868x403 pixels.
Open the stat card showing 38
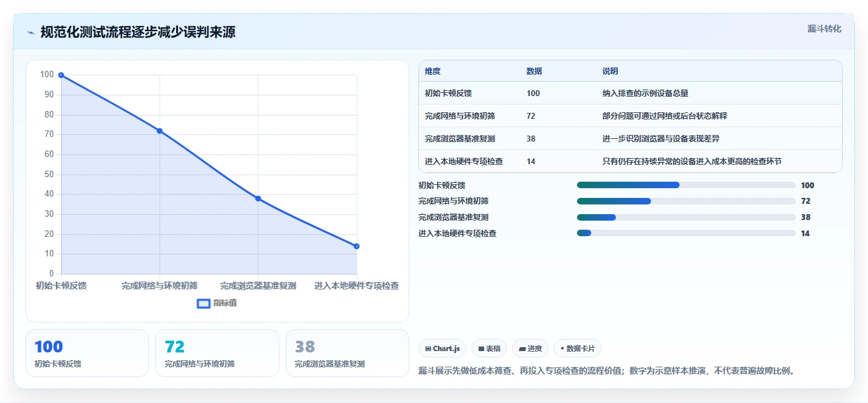click(x=348, y=353)
